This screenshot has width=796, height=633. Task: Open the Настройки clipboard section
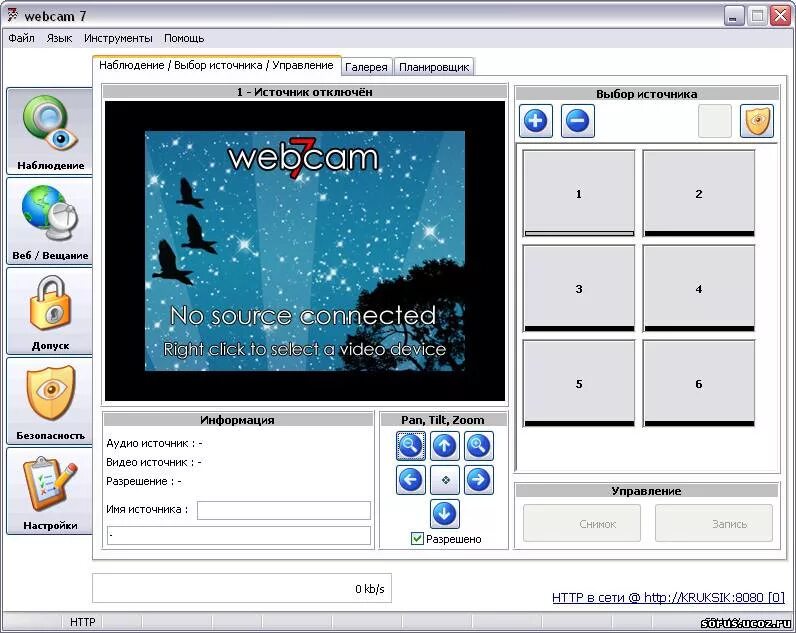coord(50,491)
